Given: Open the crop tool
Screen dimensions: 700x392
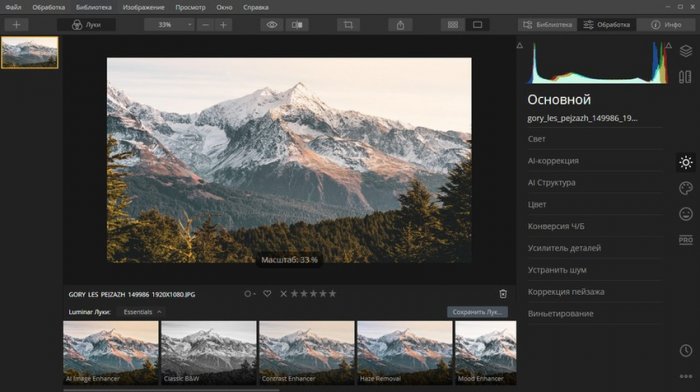Looking at the screenshot, I should point(348,25).
